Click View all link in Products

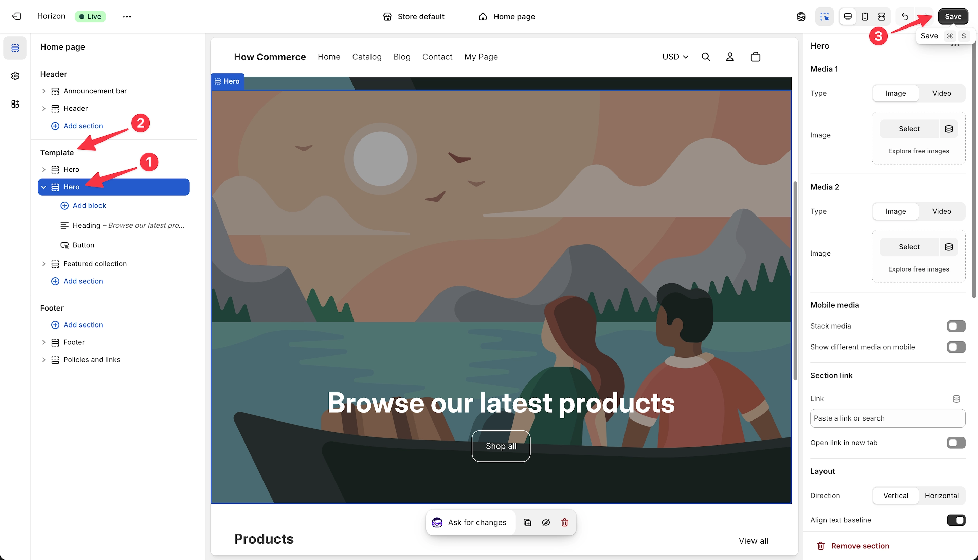pos(753,541)
